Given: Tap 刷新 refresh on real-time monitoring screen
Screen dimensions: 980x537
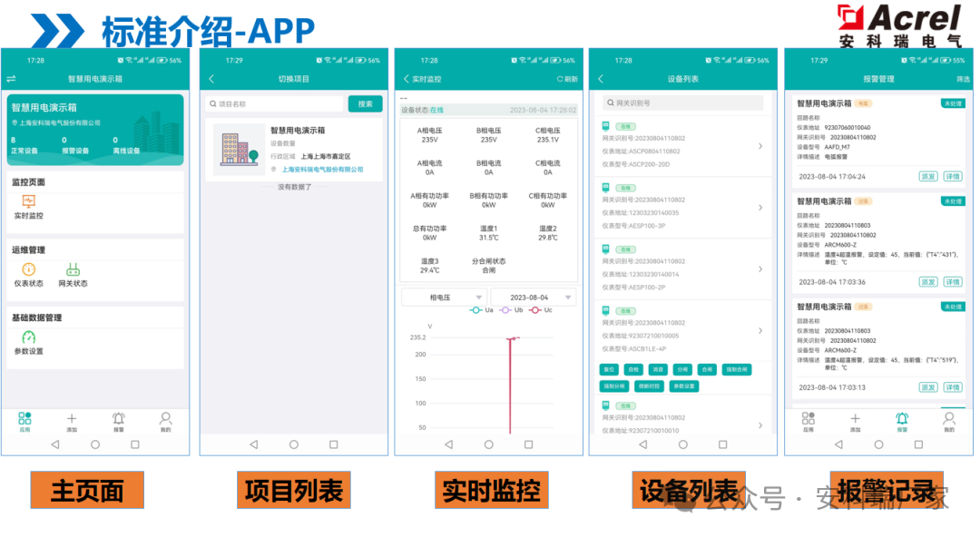Looking at the screenshot, I should pos(567,79).
